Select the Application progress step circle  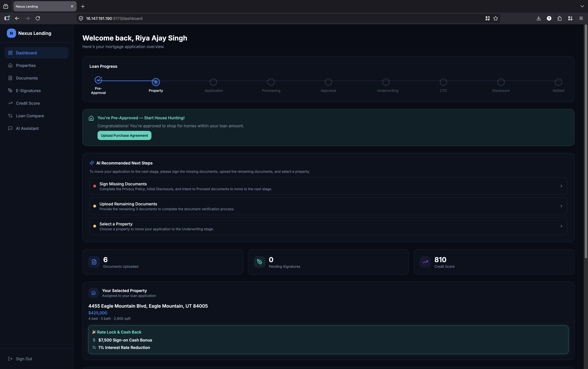213,82
